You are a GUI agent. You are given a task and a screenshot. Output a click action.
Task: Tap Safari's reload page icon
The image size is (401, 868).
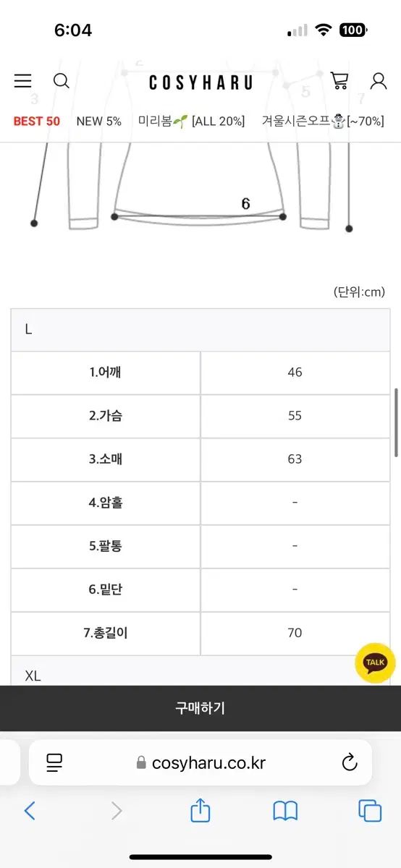[x=349, y=762]
